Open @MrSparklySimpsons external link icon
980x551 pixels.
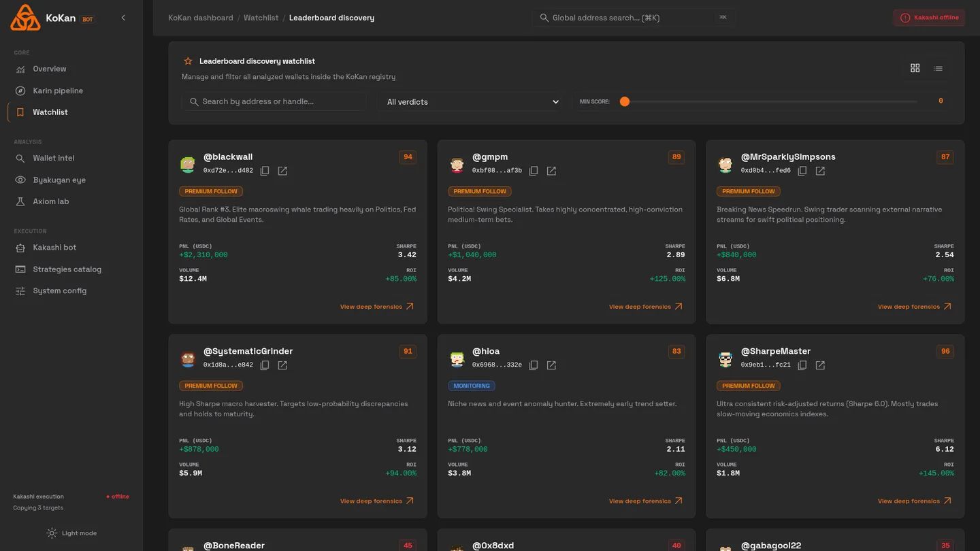point(820,171)
